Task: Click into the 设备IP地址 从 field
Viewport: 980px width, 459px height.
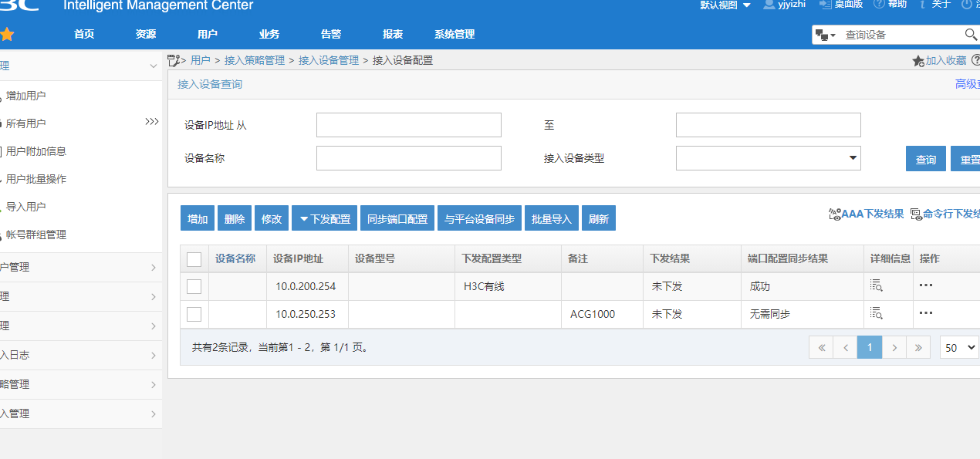Action: [409, 125]
